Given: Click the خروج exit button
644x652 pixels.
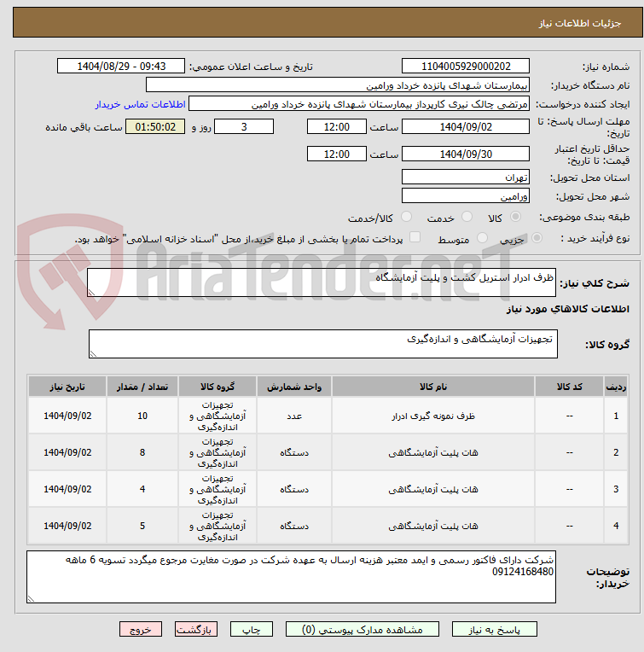Looking at the screenshot, I should point(141,630).
